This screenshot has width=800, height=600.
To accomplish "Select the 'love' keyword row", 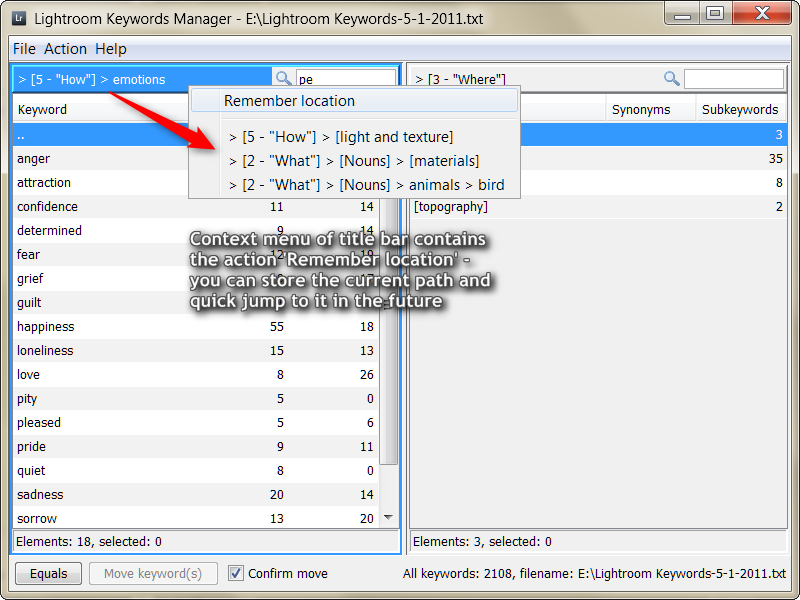I will 196,374.
